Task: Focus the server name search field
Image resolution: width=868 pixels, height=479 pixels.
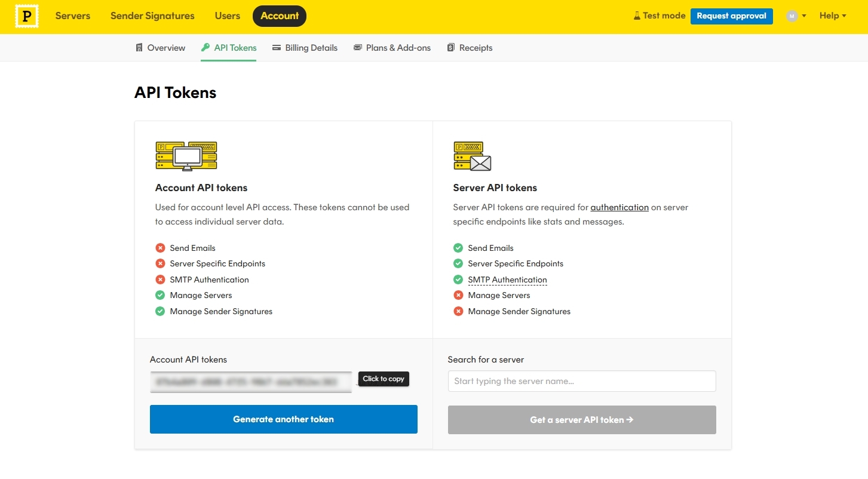Action: pyautogui.click(x=582, y=381)
